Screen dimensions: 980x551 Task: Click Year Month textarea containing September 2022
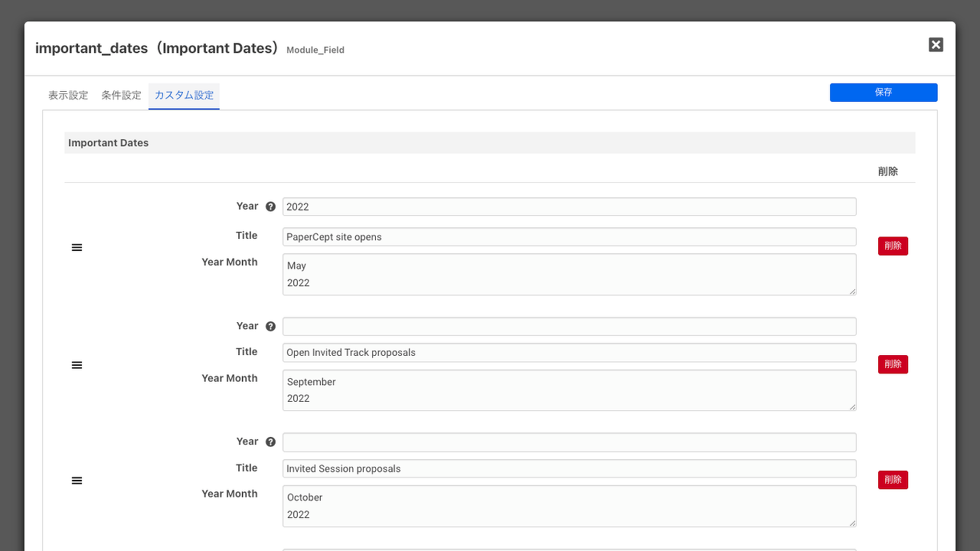[x=569, y=390]
